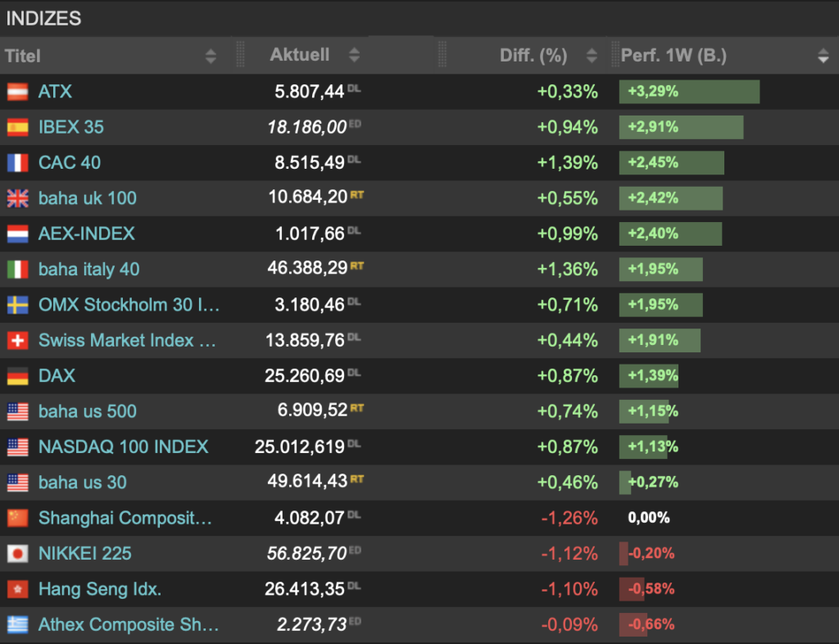Screen dimensions: 839x644
Task: Click the French flag beside CAC 40
Action: [18, 163]
